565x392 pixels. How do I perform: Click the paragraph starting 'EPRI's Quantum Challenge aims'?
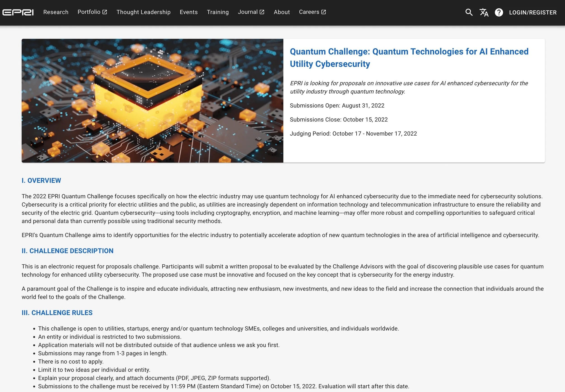pyautogui.click(x=280, y=235)
